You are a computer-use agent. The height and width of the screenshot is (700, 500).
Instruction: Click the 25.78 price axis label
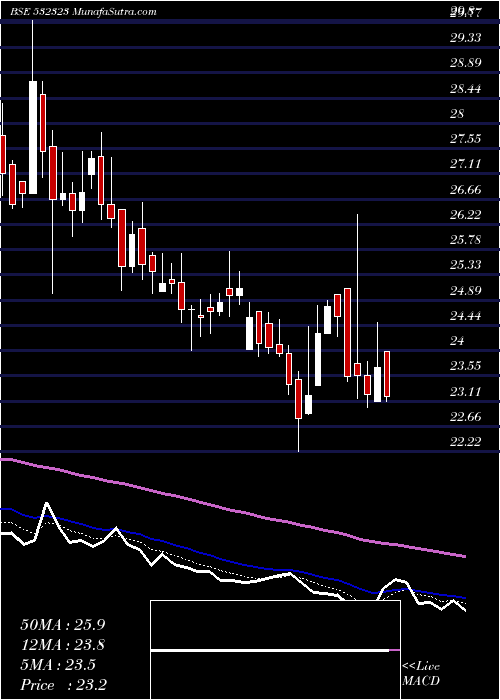pos(466,240)
